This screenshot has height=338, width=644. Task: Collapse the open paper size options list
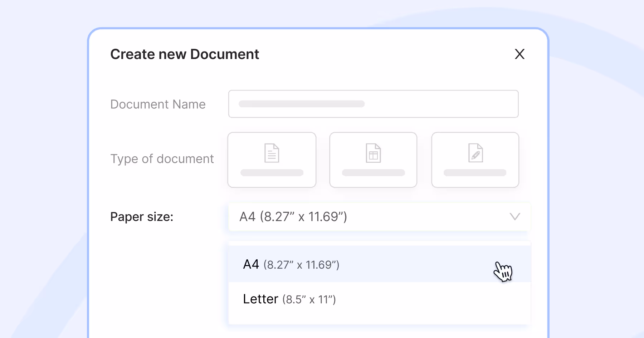point(514,217)
